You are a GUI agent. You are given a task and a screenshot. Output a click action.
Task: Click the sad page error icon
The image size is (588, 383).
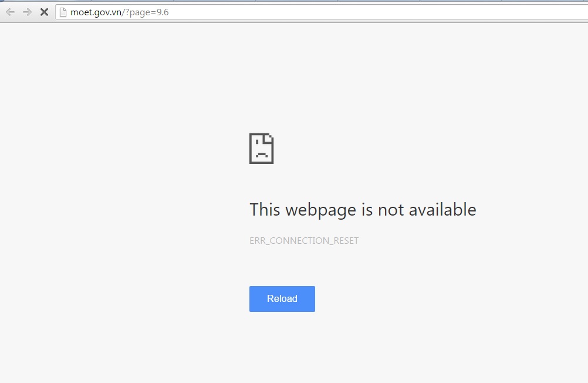pyautogui.click(x=261, y=148)
